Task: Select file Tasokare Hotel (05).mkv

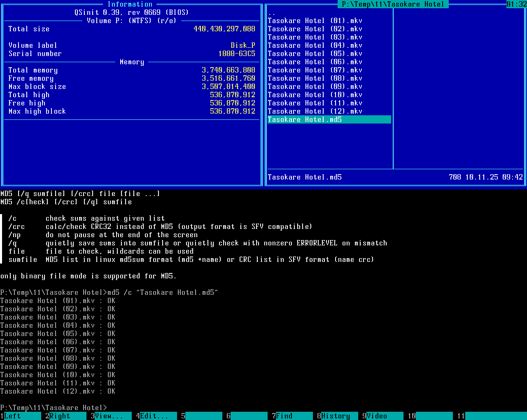Action: (x=315, y=54)
